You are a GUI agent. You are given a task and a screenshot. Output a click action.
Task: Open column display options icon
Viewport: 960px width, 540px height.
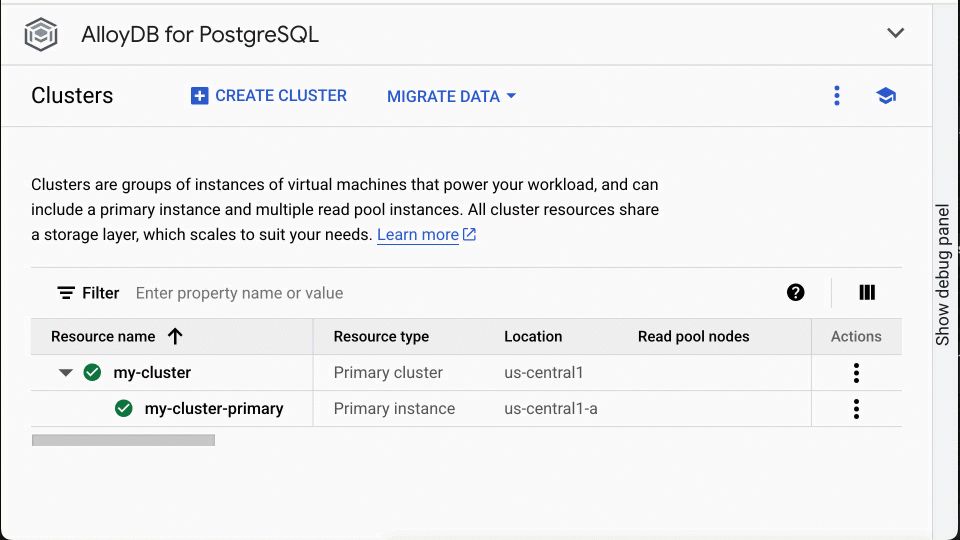pos(867,293)
